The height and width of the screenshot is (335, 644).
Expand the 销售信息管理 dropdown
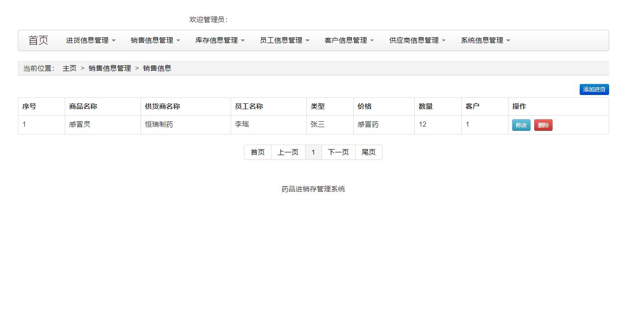point(155,40)
